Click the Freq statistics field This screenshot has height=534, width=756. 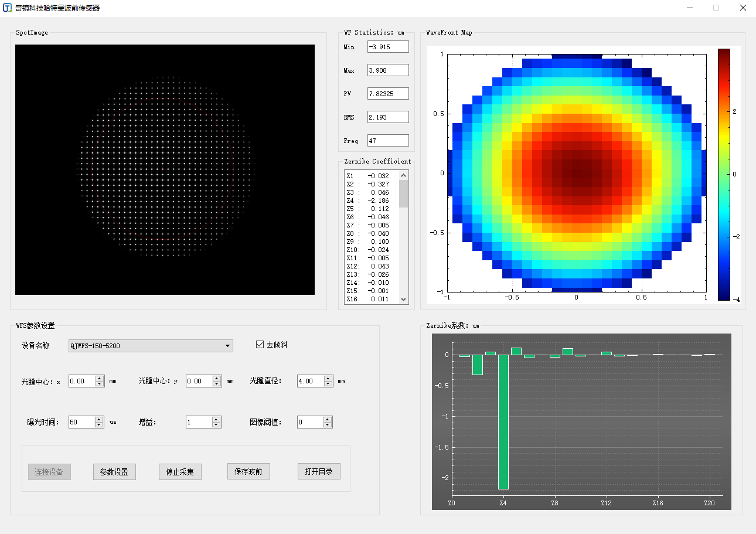click(388, 141)
